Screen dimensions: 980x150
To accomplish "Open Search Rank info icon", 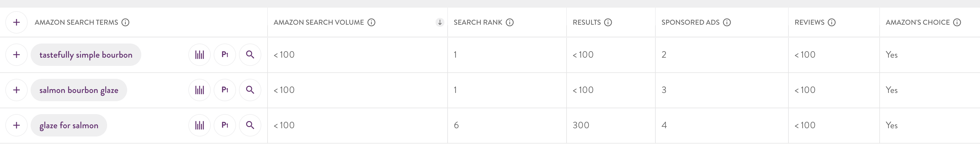I will (510, 22).
